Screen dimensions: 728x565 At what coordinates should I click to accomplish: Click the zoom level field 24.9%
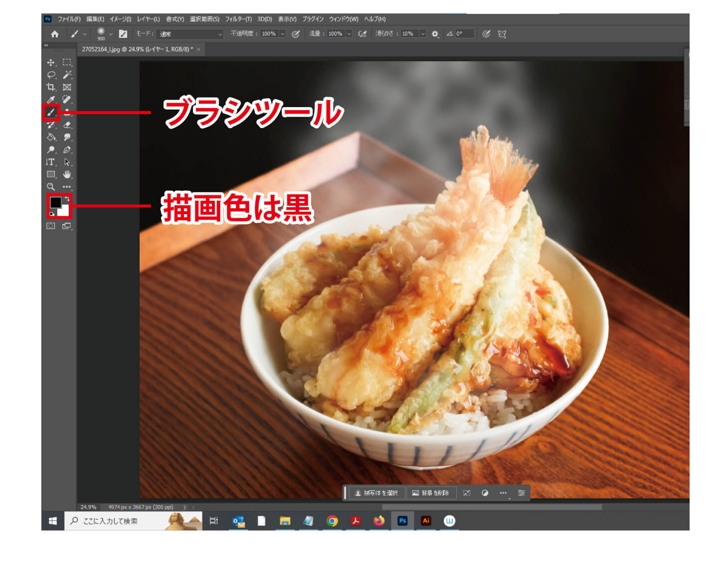(89, 507)
